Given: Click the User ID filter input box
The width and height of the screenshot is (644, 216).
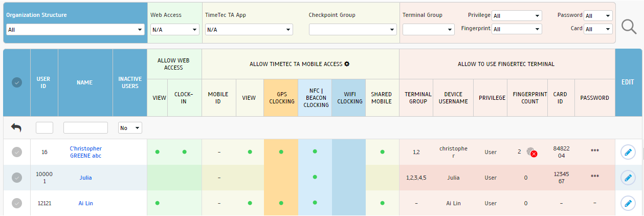Looking at the screenshot, I should 45,128.
